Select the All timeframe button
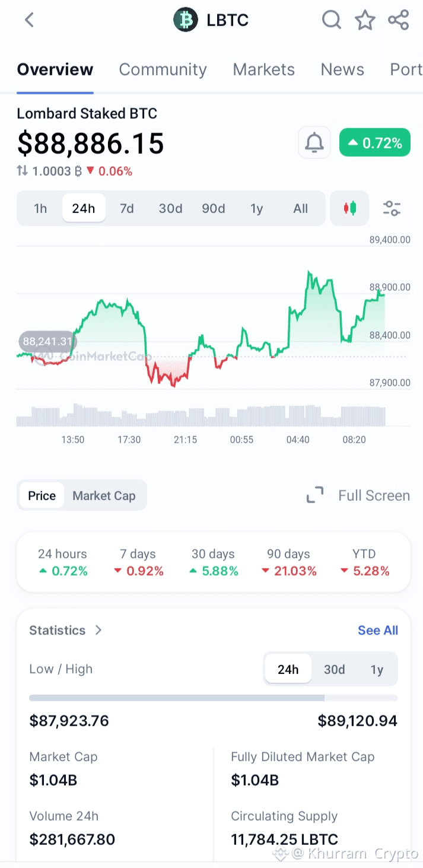Viewport: 423px width, 868px height. coord(300,208)
